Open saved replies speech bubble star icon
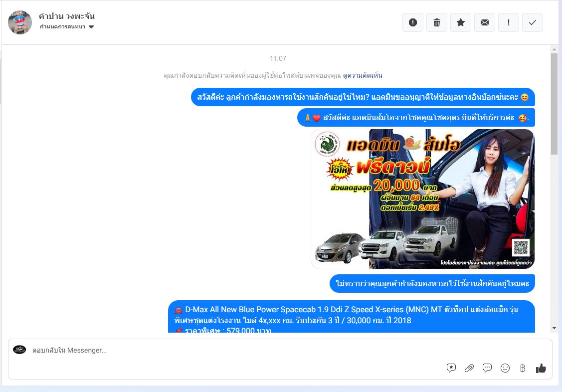The width and height of the screenshot is (562, 392). [x=451, y=368]
